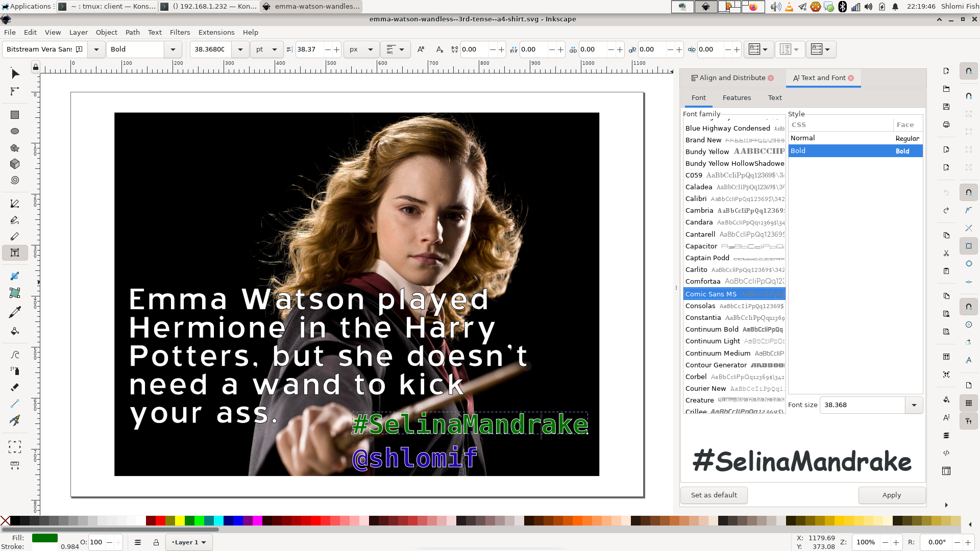Open the pt font unit dropdown
This screenshot has width=980, height=551.
[x=266, y=49]
